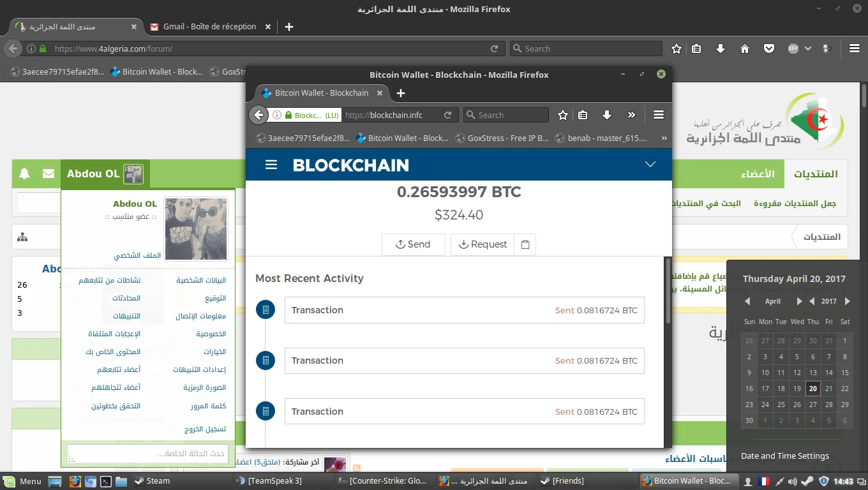Click the Adblock Plus ABP toolbar icon
This screenshot has width=868, height=490.
pos(793,48)
